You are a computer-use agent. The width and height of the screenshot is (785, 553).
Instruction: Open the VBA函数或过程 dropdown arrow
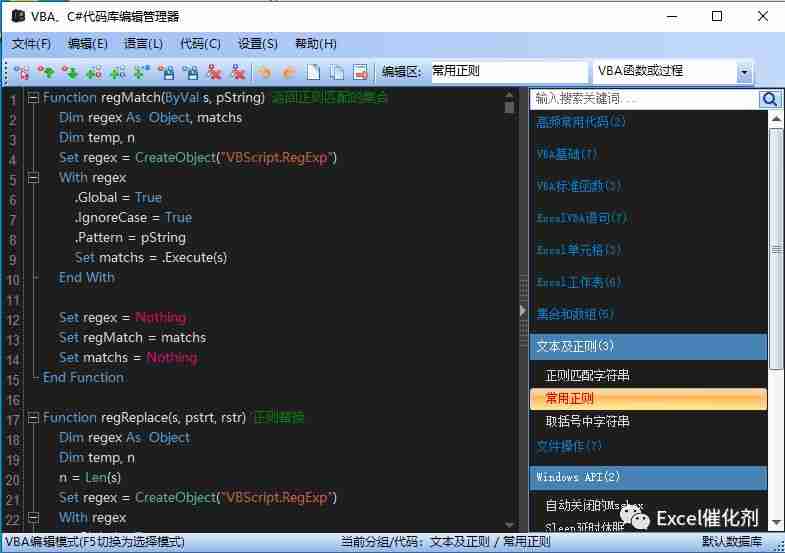(743, 72)
